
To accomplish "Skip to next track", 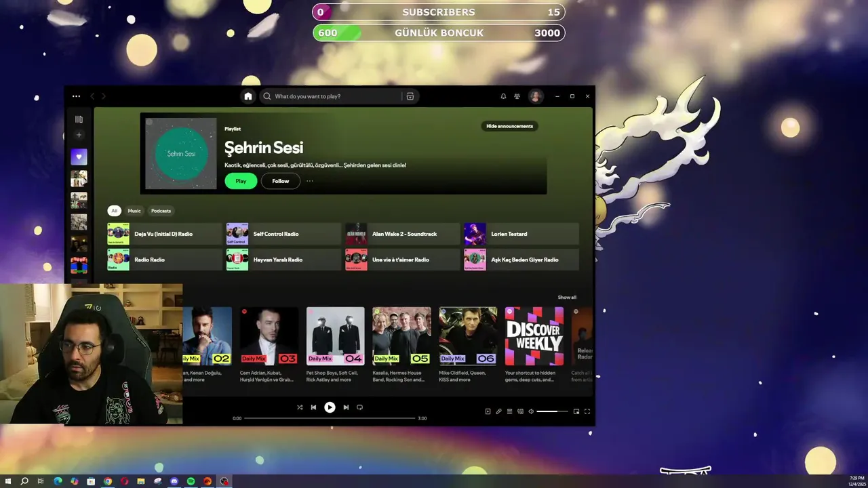I will pyautogui.click(x=346, y=407).
